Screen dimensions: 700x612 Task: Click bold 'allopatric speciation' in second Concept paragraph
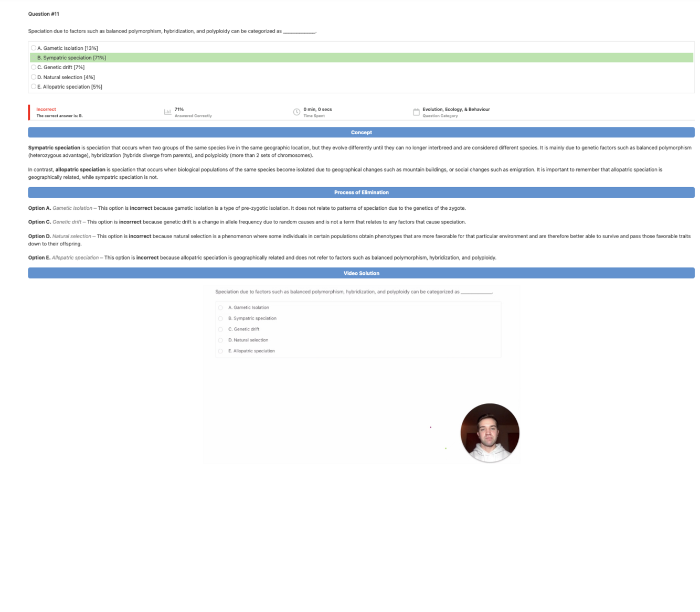(80, 170)
